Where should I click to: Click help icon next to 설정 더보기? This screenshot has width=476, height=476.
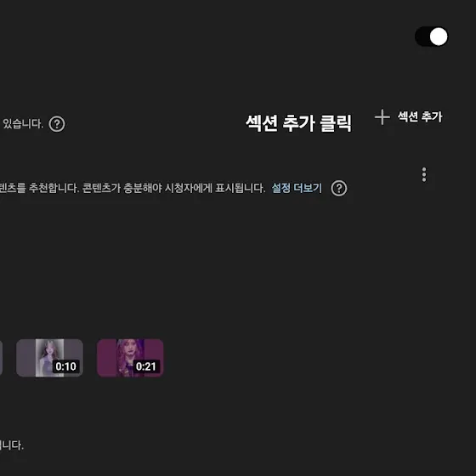coord(339,188)
